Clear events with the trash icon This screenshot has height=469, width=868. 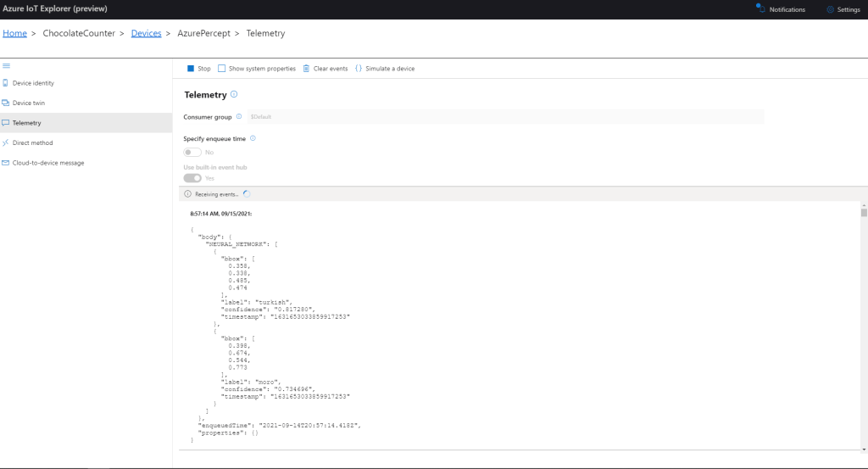click(x=307, y=69)
